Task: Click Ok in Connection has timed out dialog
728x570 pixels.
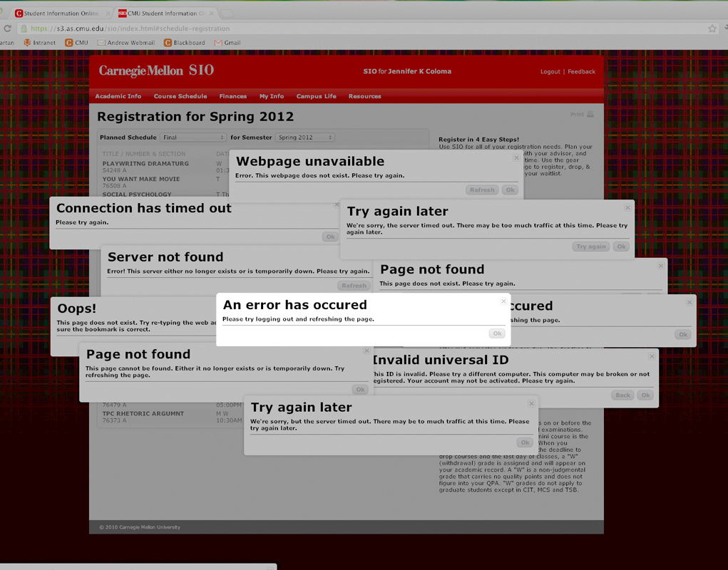Action: [x=330, y=237]
